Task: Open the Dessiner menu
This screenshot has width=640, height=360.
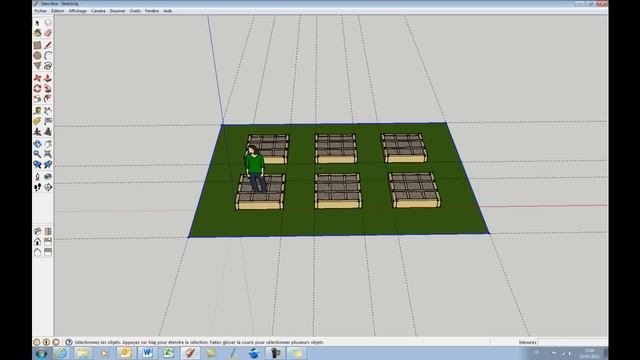Action: coord(118,11)
